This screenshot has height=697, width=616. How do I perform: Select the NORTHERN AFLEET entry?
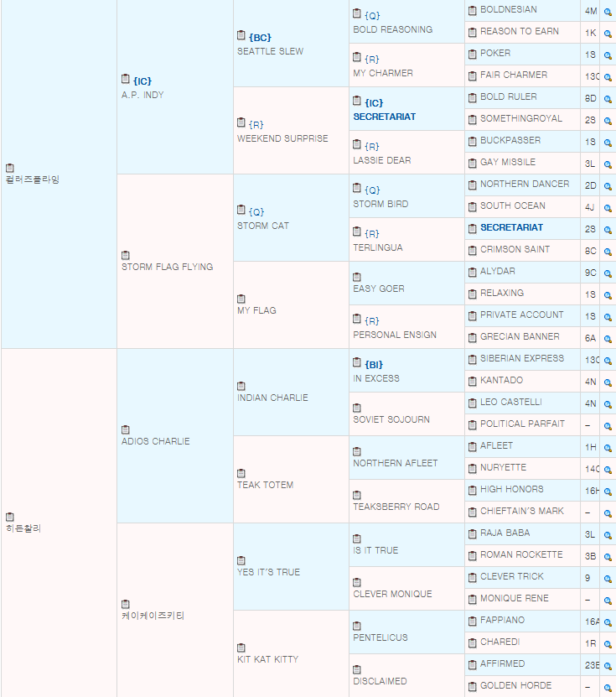pos(396,463)
